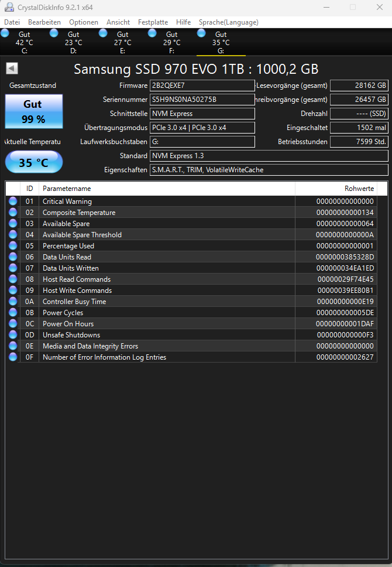
Task: Click status orb for Critical Warning row
Action: (13, 201)
